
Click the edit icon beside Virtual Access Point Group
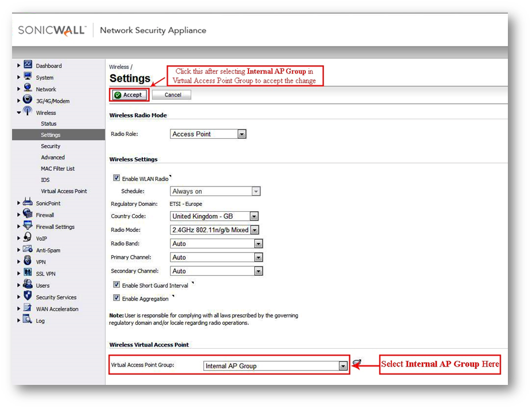click(356, 363)
